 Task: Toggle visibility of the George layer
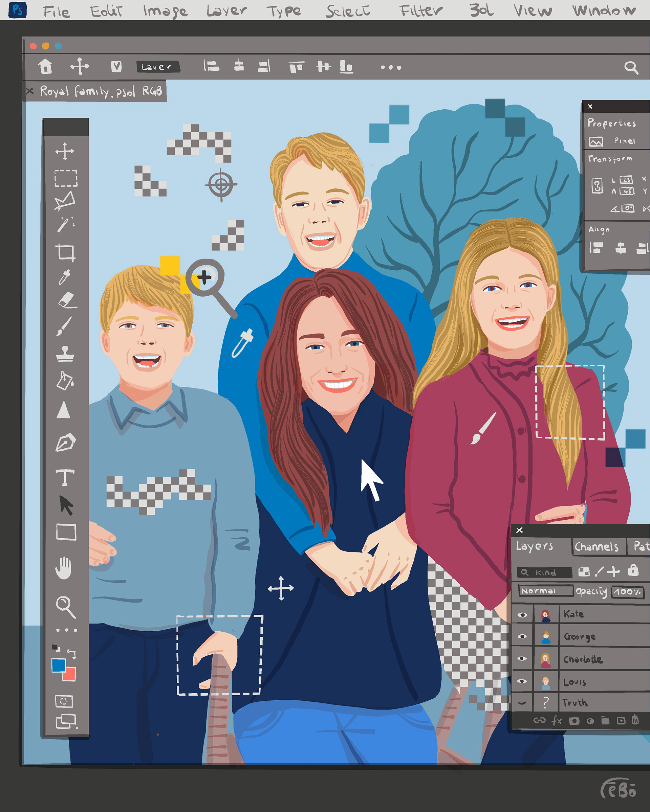(522, 636)
